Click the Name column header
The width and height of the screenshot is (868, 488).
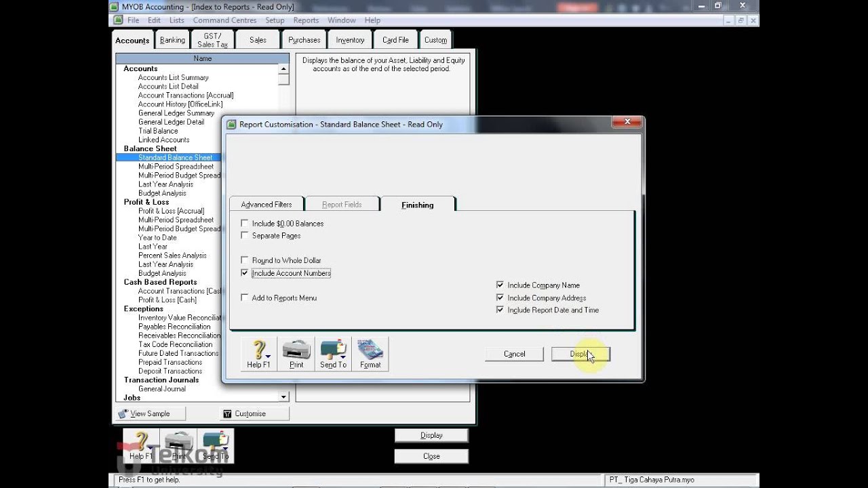point(203,58)
